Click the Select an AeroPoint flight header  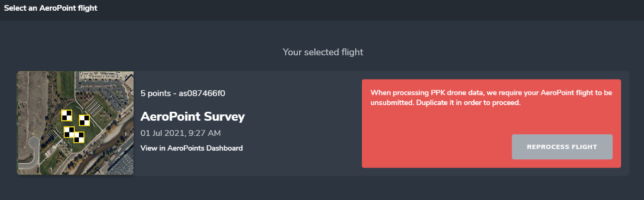pos(51,8)
